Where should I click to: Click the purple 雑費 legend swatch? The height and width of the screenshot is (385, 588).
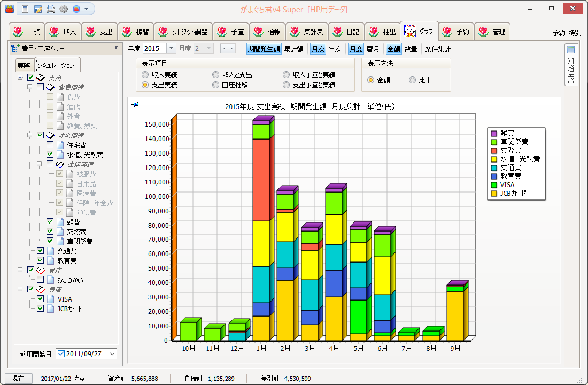(494, 134)
